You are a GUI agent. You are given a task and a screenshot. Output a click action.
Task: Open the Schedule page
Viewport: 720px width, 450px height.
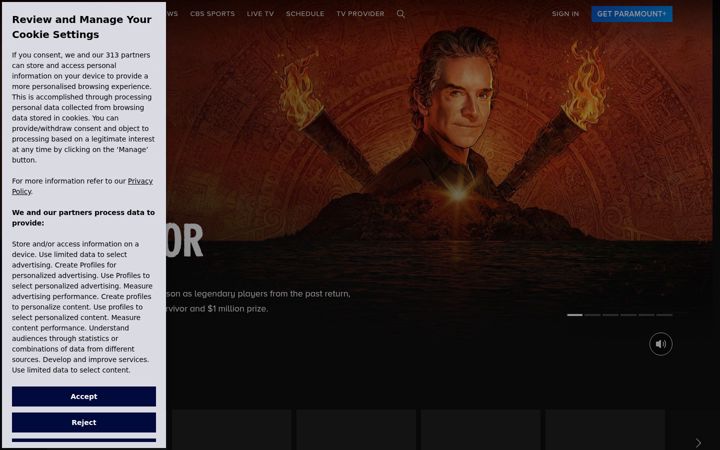pyautogui.click(x=305, y=14)
